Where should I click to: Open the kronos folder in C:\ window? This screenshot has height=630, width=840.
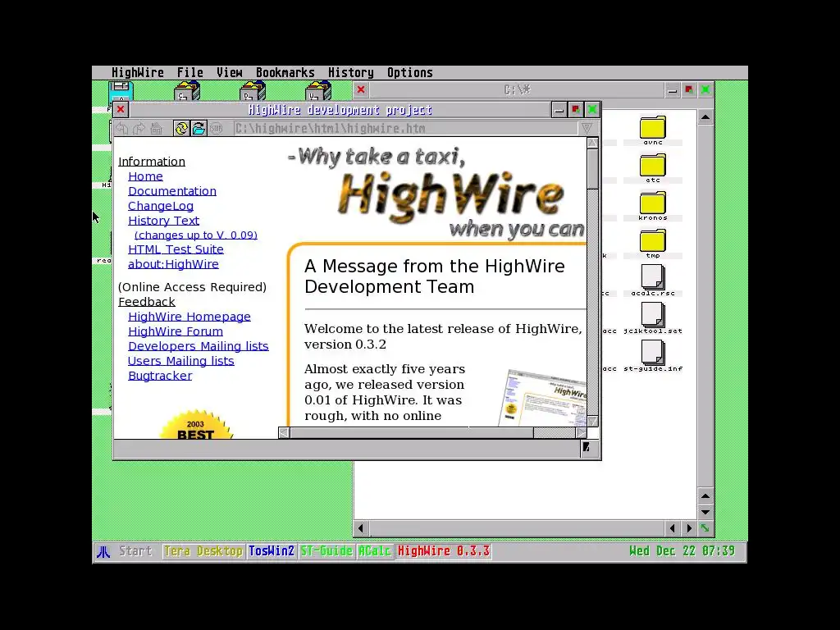click(x=652, y=206)
